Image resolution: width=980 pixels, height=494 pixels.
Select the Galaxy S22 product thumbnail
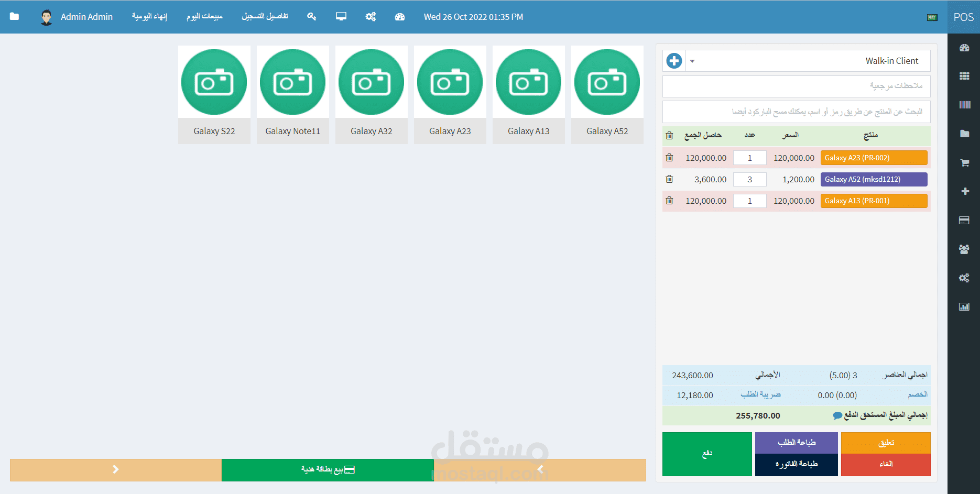coord(214,94)
